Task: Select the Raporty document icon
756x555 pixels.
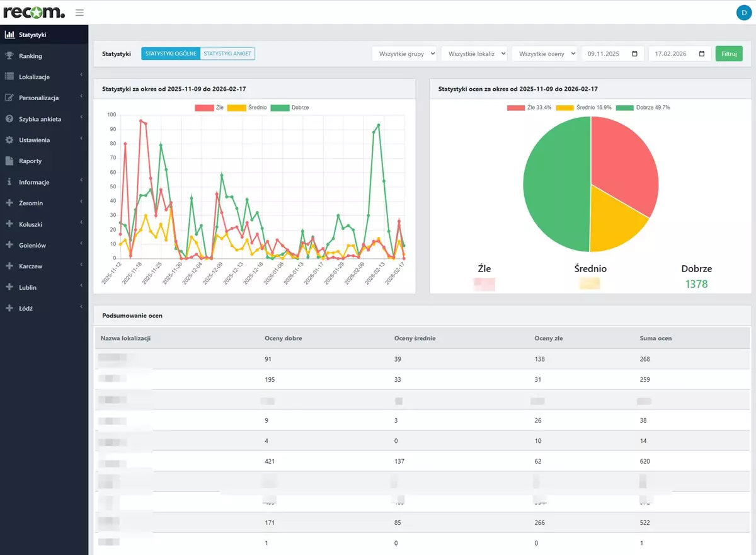Action: pyautogui.click(x=9, y=161)
